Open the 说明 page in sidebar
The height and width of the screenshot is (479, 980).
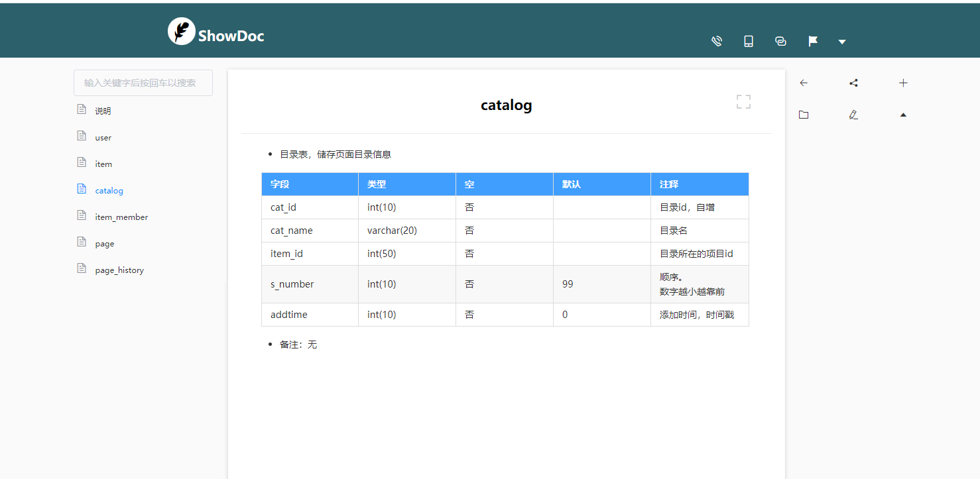(103, 111)
